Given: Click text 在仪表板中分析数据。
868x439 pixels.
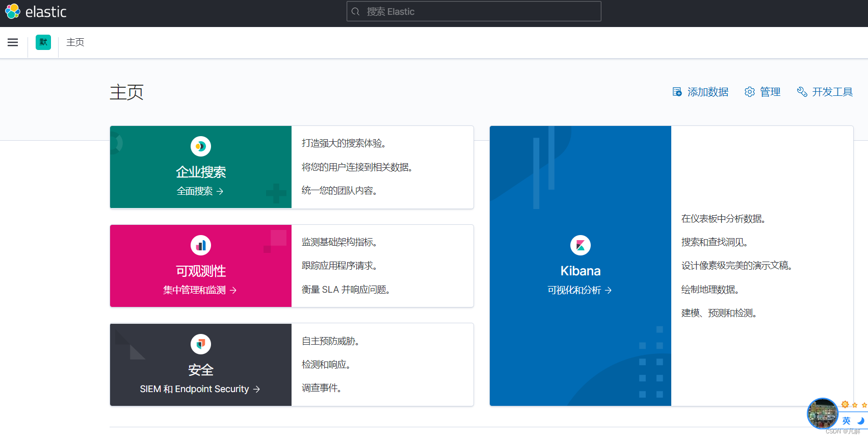Looking at the screenshot, I should [724, 219].
